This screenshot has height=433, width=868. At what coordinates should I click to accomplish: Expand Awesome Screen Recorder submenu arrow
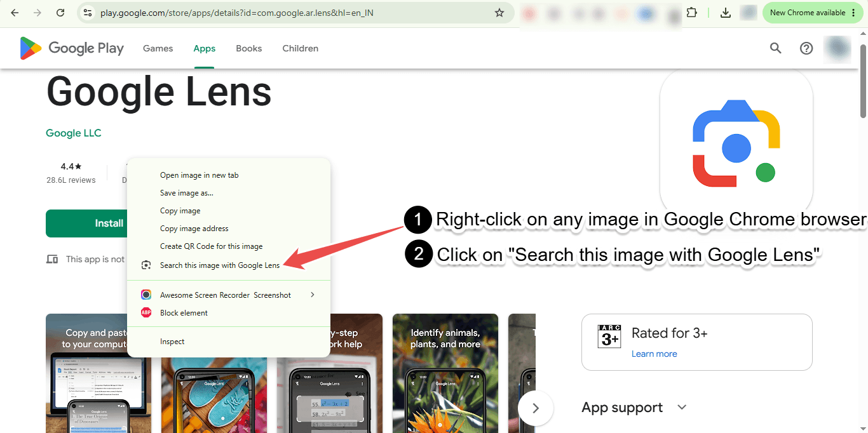tap(312, 295)
